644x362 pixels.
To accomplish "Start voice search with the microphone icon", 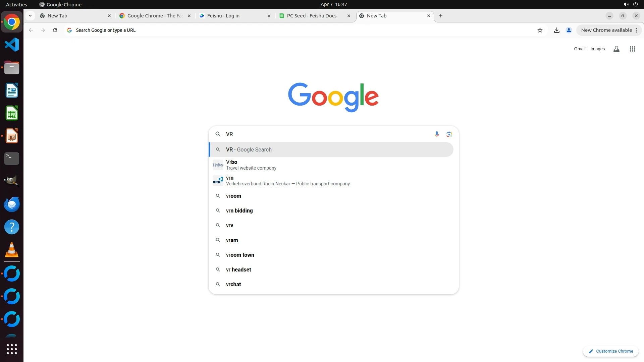I will [x=436, y=134].
